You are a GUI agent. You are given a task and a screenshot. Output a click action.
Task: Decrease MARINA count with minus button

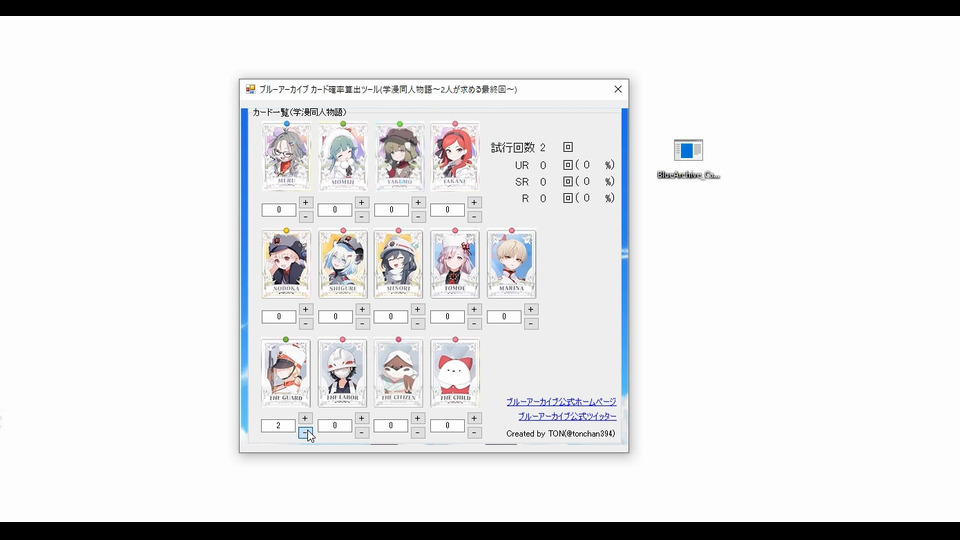531,324
